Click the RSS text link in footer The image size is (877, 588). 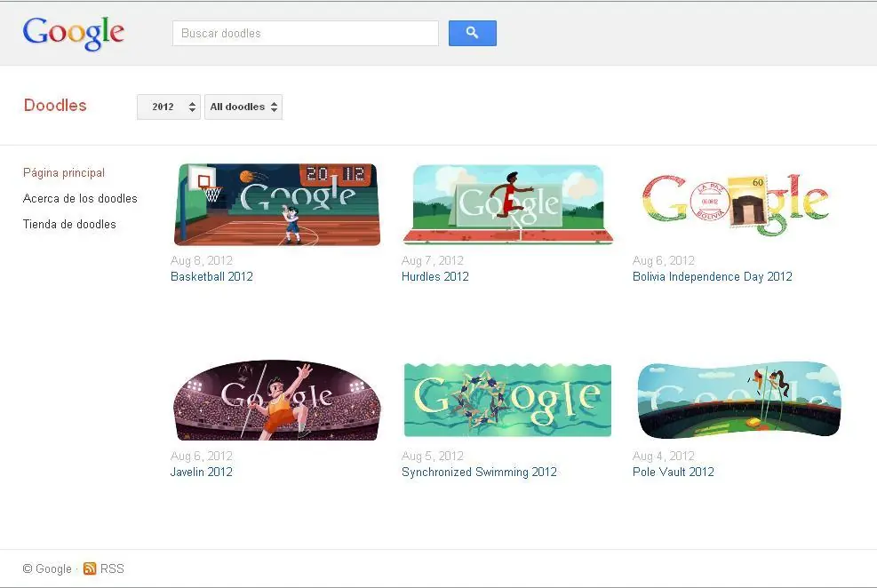(112, 568)
